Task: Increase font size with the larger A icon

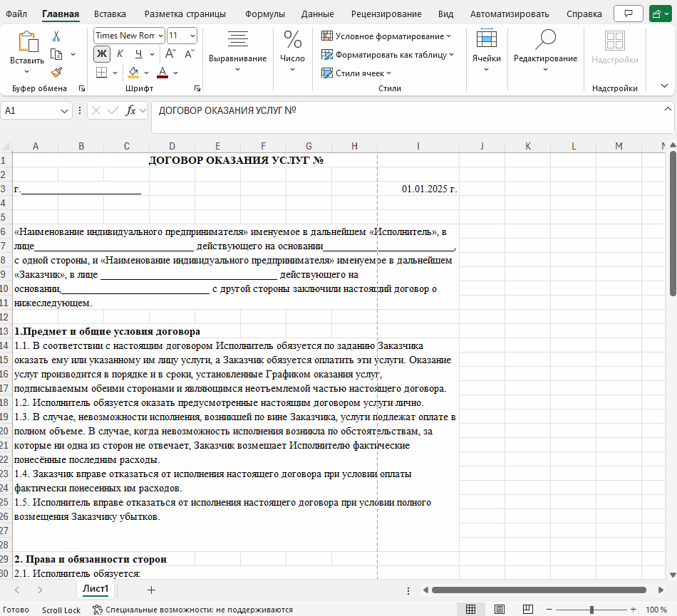Action: 171,53
